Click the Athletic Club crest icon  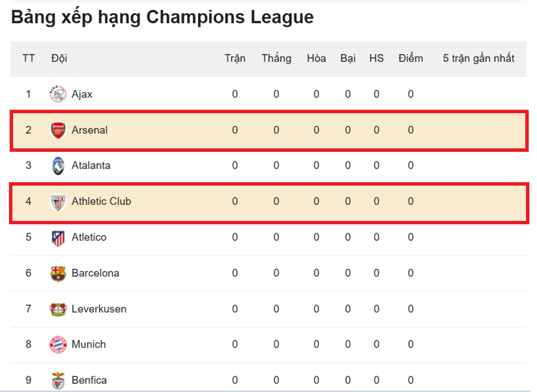[58, 202]
